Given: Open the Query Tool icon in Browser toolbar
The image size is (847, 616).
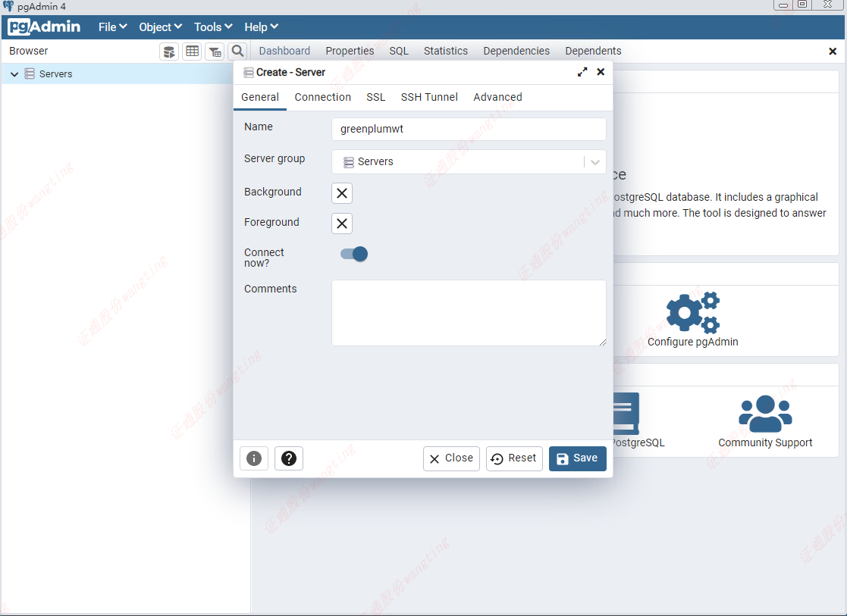Looking at the screenshot, I should 169,52.
